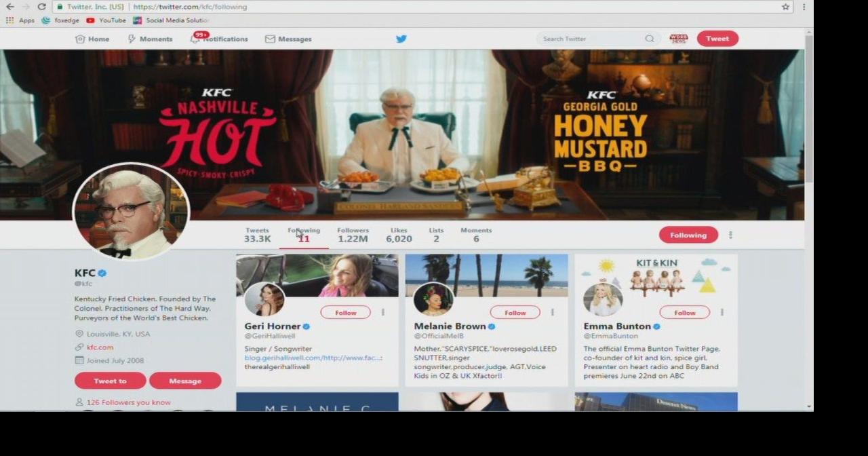Open Chrome's three-dot menu
The width and height of the screenshot is (868, 456).
(804, 7)
